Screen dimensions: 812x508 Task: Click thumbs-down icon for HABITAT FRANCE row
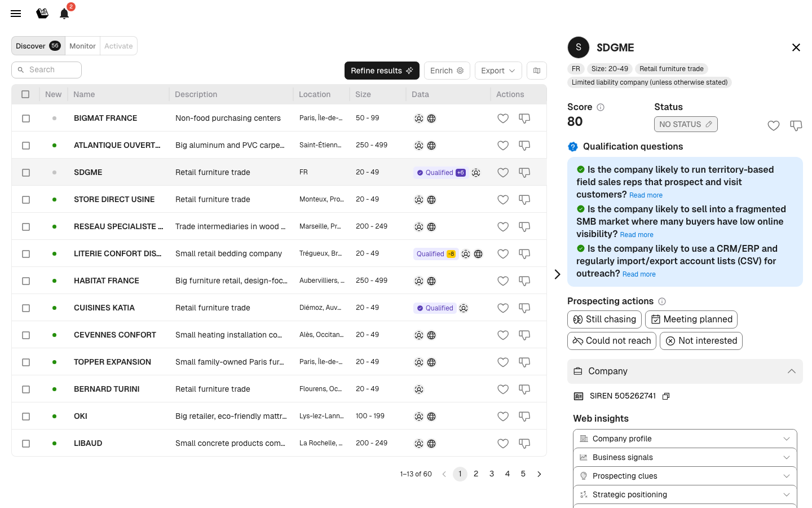(524, 281)
